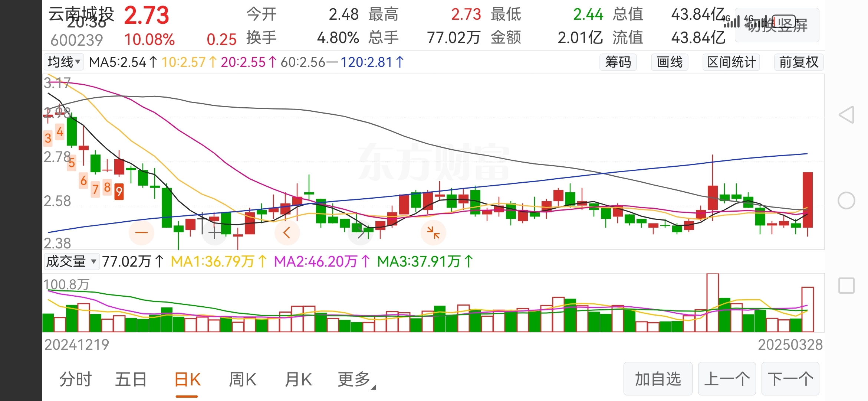Click the zoom in plus chart icon
Screen dimensions: 868x401
214,233
